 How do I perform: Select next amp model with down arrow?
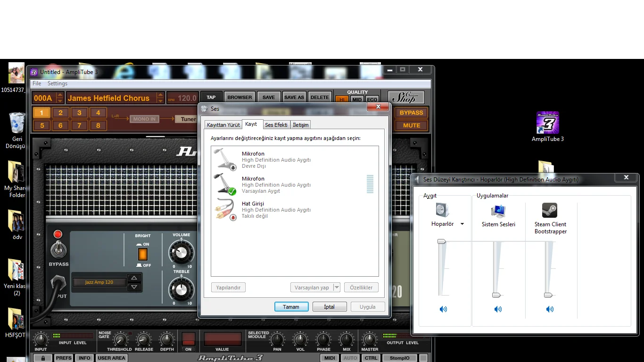tap(134, 287)
